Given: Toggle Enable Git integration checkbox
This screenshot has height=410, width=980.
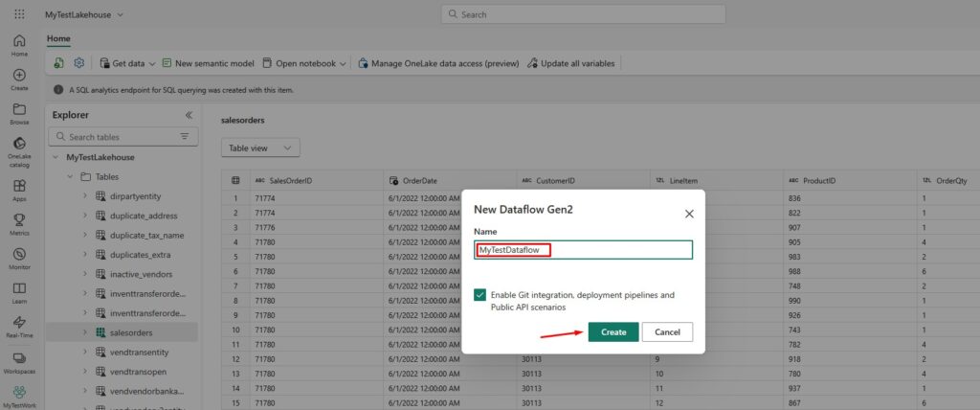Looking at the screenshot, I should [480, 295].
